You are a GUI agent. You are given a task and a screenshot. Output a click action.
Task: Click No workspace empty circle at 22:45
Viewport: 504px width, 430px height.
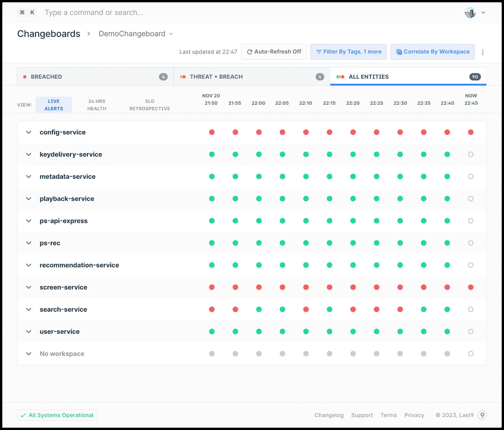coord(471,354)
